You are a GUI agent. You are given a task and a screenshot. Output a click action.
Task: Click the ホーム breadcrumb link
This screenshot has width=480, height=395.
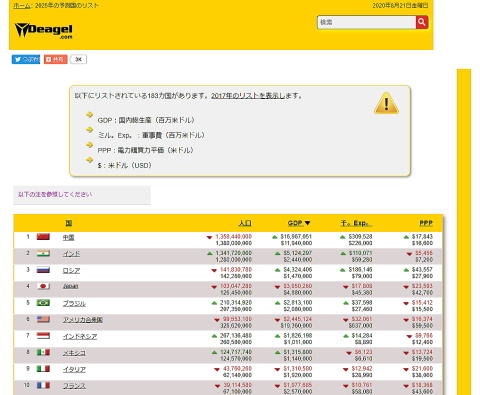tap(22, 5)
